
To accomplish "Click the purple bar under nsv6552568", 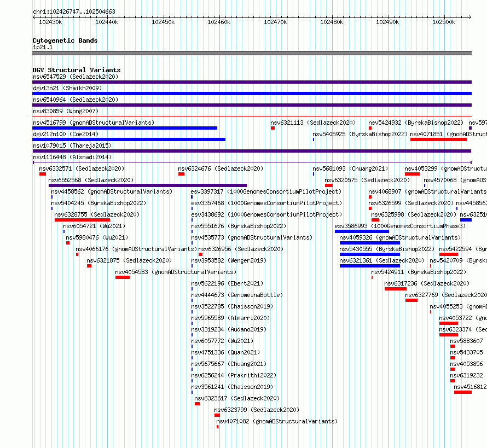I will pyautogui.click(x=148, y=185).
